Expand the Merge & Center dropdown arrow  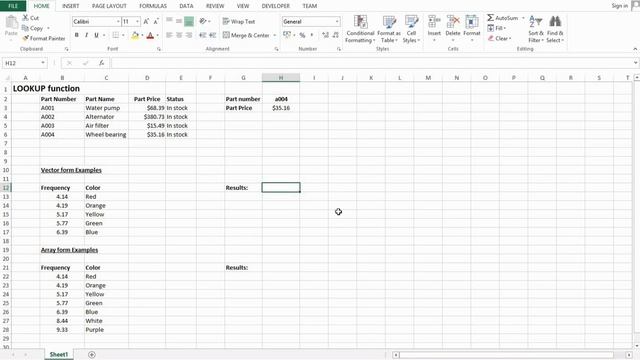click(x=274, y=36)
